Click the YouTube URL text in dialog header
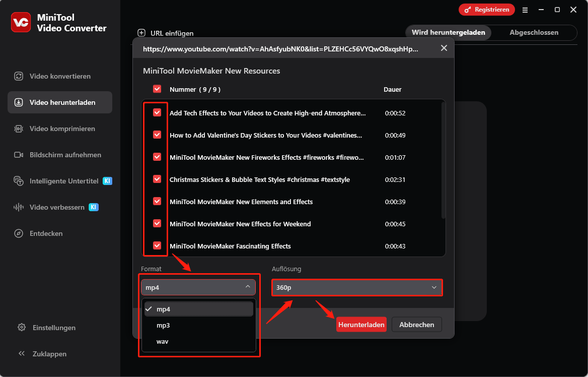The image size is (588, 377). tap(280, 49)
